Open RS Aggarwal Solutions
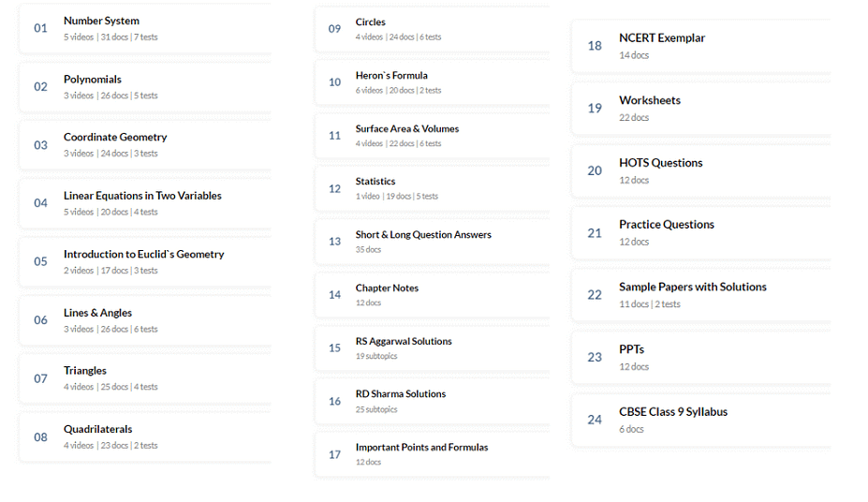Image resolution: width=868 pixels, height=502 pixels. [x=404, y=342]
